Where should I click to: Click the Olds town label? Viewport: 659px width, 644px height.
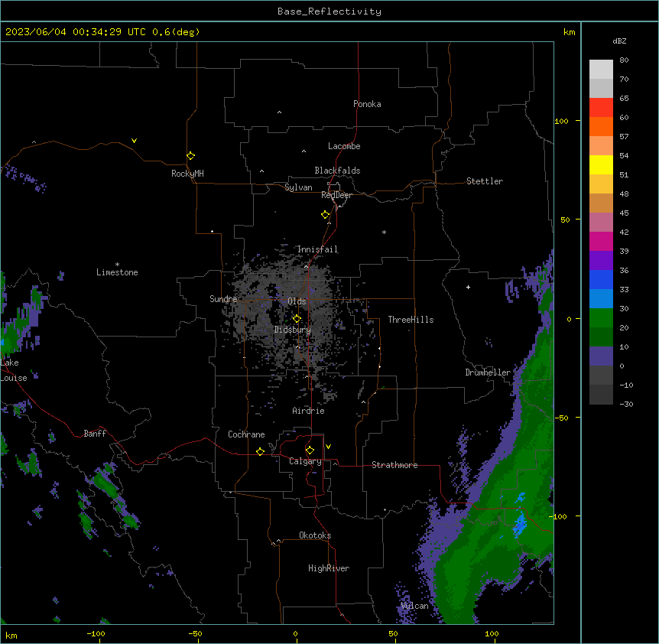point(297,301)
